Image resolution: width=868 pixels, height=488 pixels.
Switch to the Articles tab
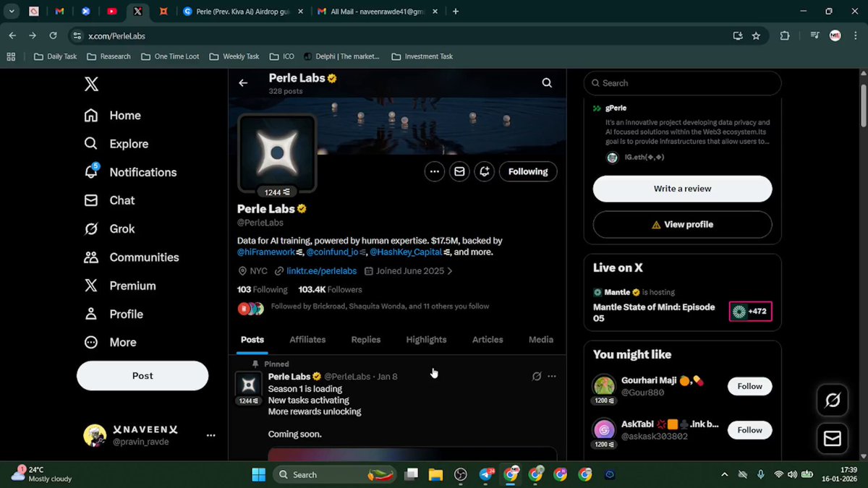488,340
